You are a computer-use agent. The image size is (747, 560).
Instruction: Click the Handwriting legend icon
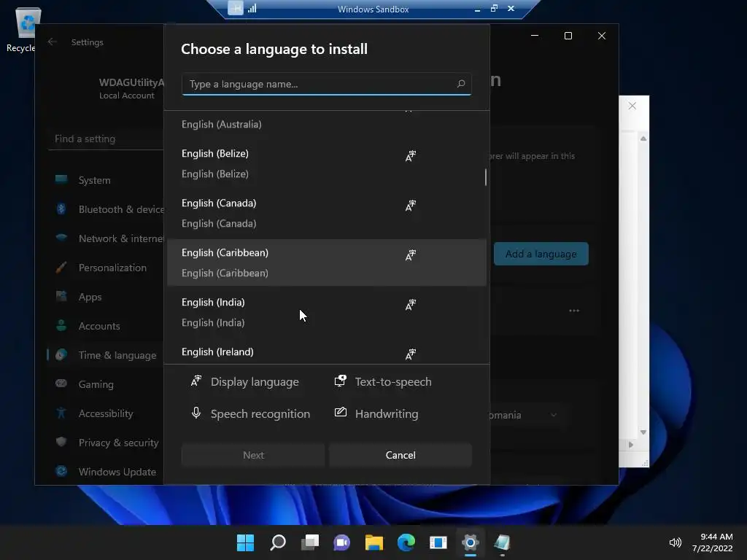click(x=340, y=413)
